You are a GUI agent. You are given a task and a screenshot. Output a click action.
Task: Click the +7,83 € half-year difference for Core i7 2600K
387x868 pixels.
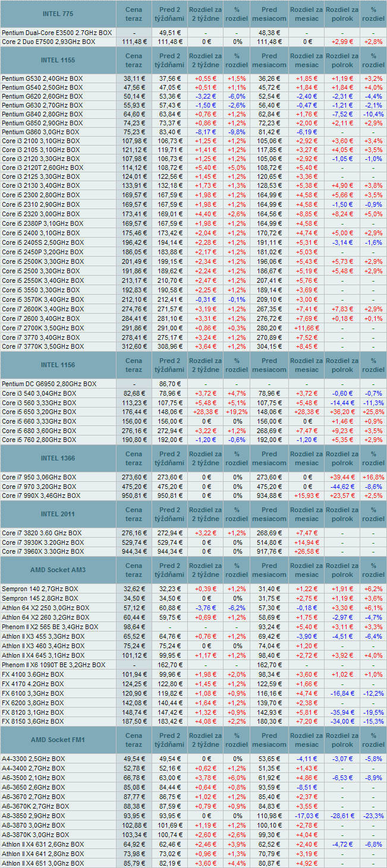click(342, 310)
